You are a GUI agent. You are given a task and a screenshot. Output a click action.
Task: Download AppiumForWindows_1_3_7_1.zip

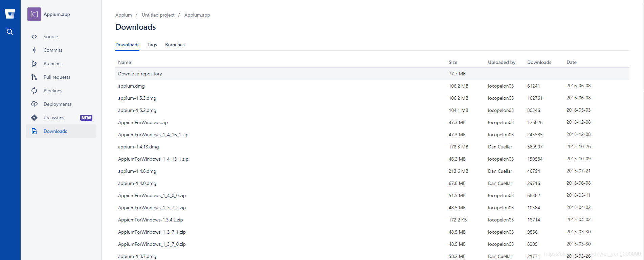tap(152, 232)
